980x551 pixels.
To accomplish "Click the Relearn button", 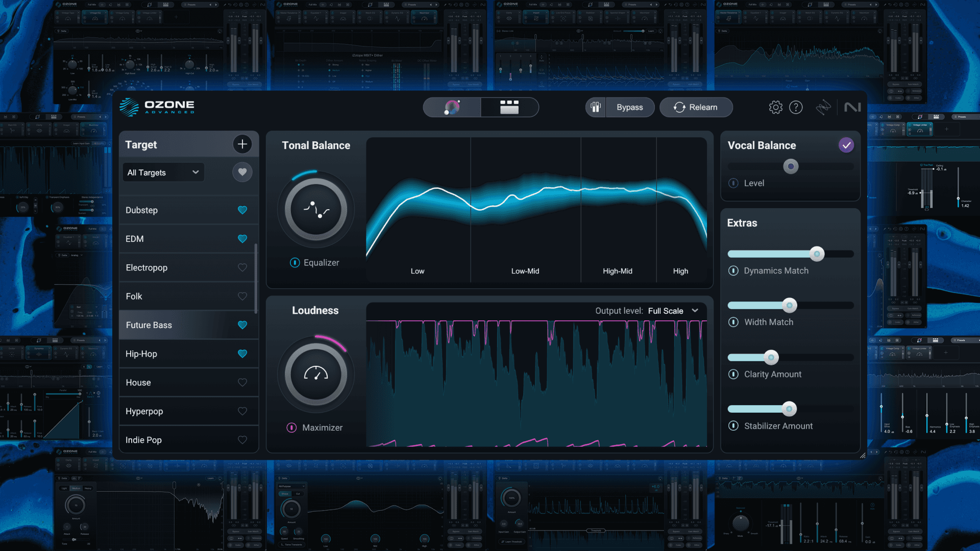I will pos(696,107).
